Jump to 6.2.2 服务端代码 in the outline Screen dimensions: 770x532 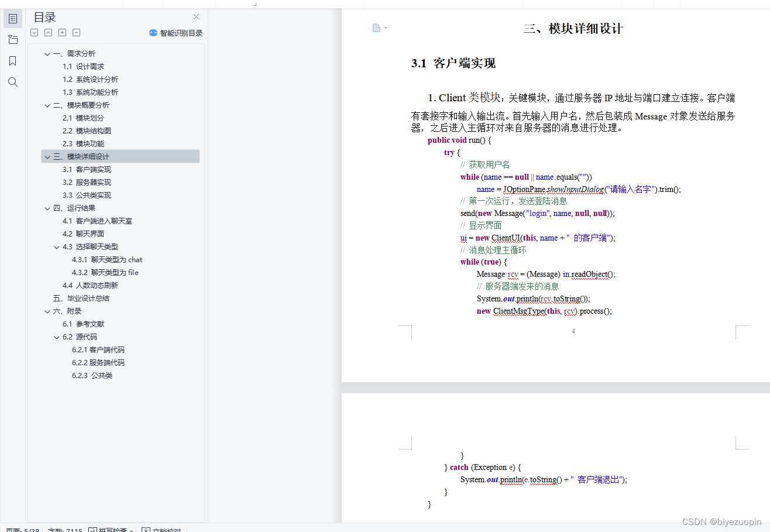[x=98, y=362]
